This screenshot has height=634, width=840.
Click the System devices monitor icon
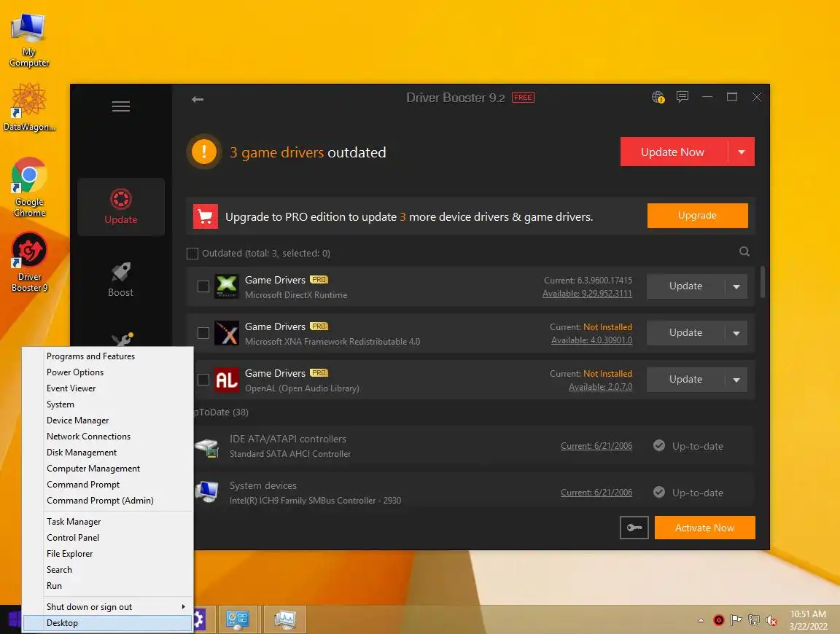pos(207,492)
